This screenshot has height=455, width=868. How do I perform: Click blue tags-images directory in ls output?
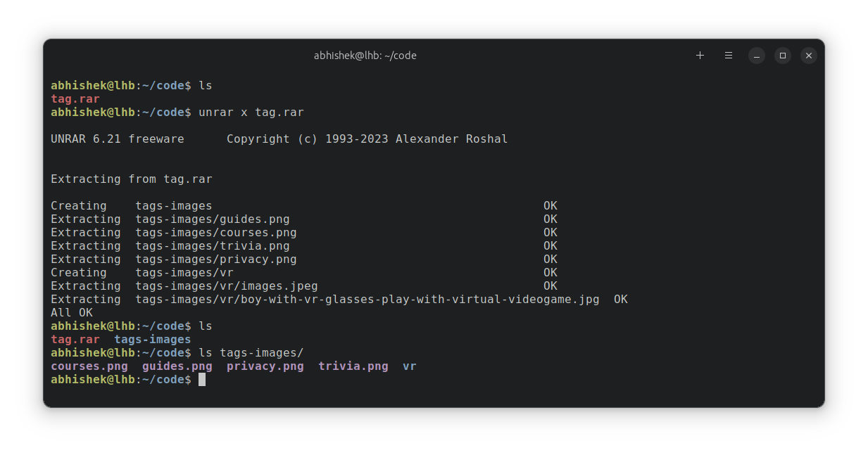point(153,340)
